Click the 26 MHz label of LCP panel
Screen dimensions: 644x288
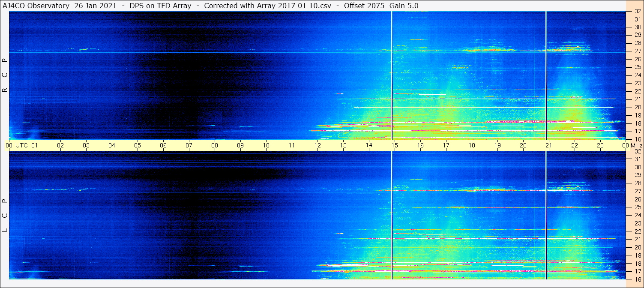(x=637, y=199)
